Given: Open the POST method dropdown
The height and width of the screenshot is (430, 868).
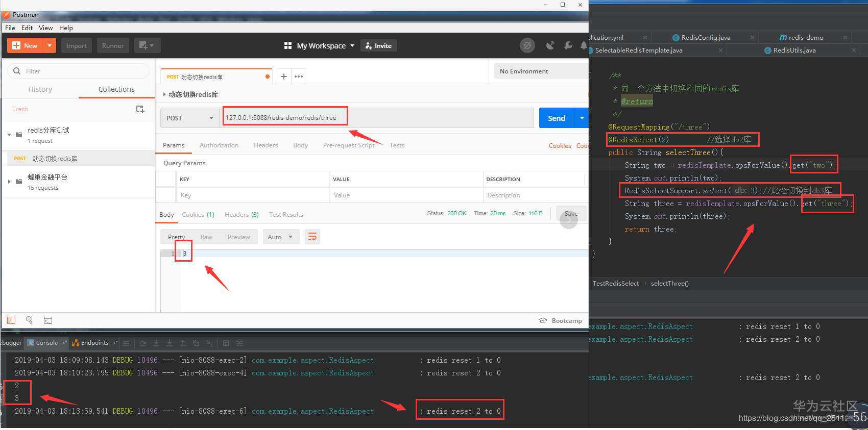Looking at the screenshot, I should [189, 118].
